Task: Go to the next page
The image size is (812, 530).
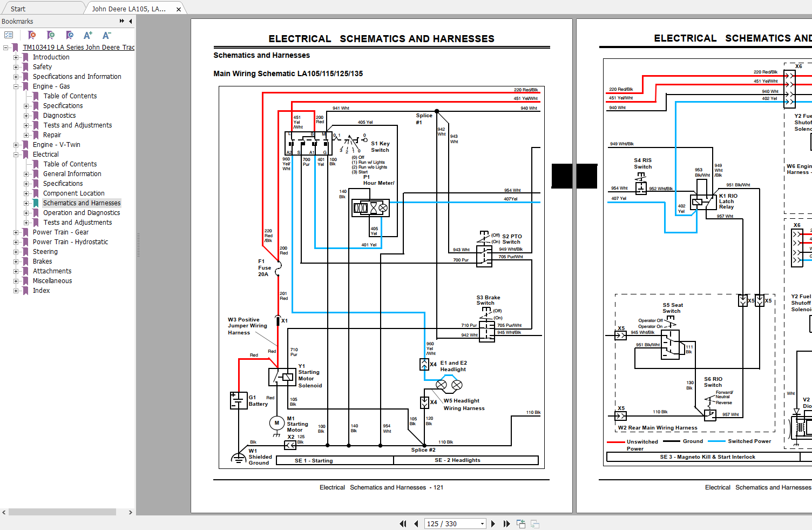Action: pyautogui.click(x=493, y=524)
